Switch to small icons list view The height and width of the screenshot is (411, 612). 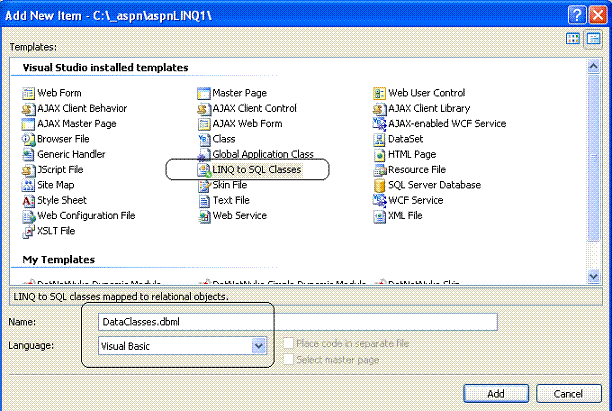tap(593, 39)
